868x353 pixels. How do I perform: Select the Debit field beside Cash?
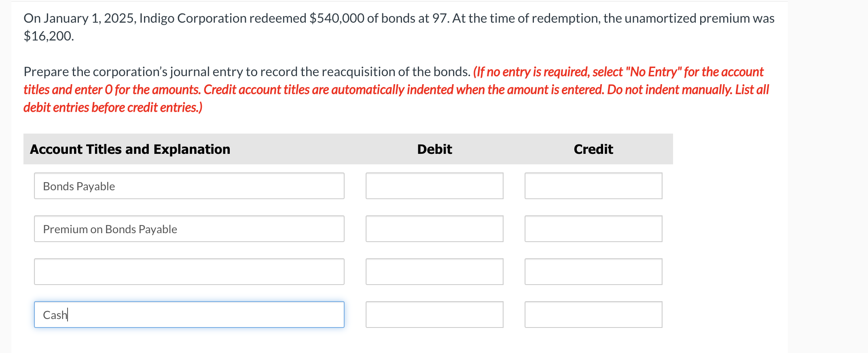(434, 315)
